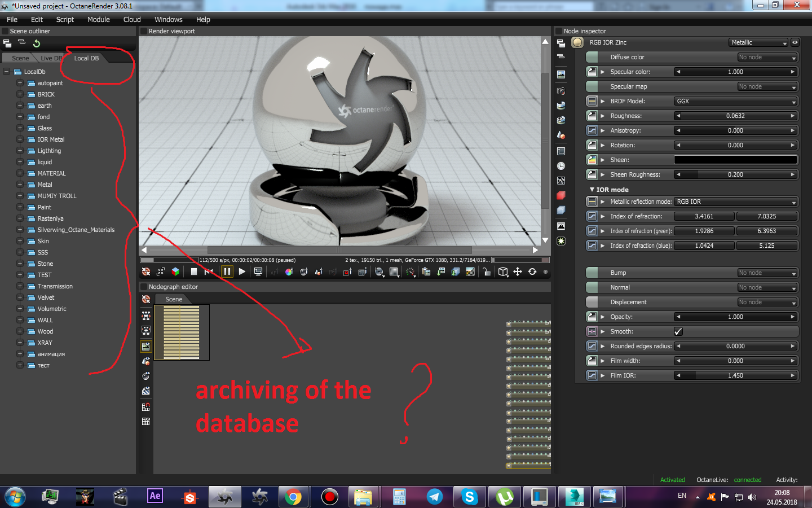Open the wireframe cube display icon
812x508 pixels.
click(503, 271)
